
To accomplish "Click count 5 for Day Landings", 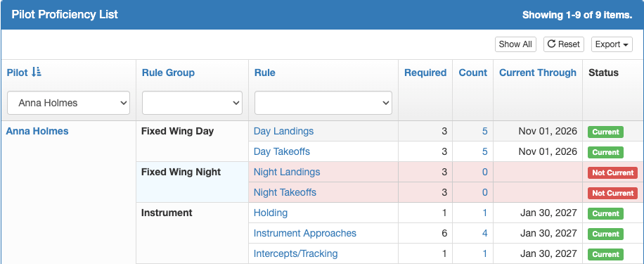I will pos(484,131).
